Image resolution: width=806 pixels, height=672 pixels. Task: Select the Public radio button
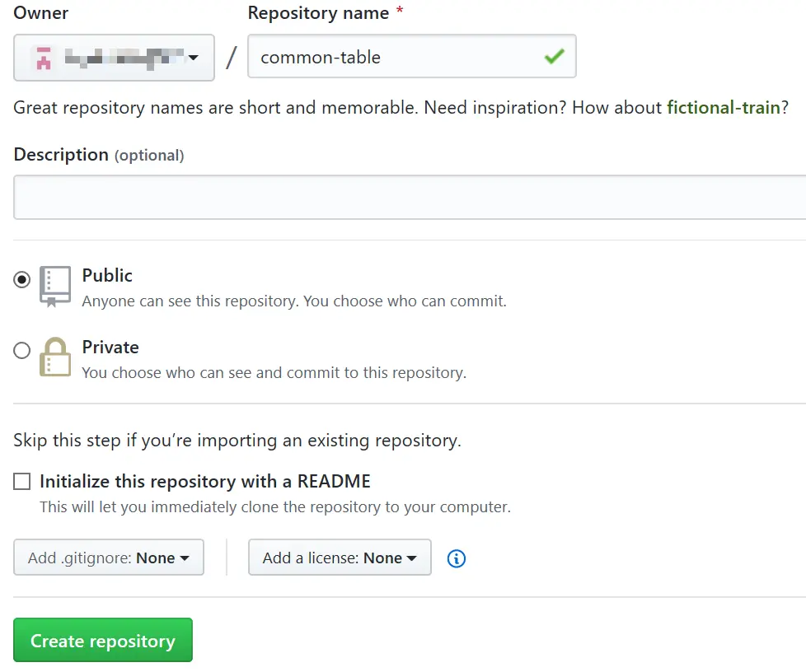21,279
